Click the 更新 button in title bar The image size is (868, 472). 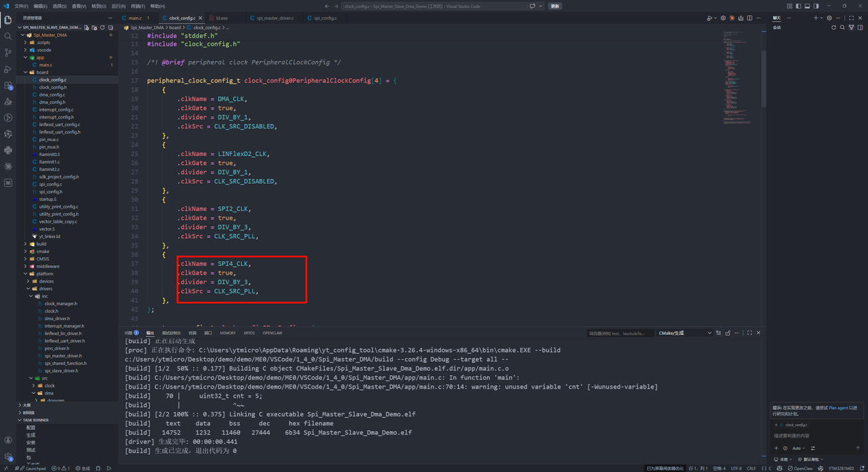coord(555,6)
